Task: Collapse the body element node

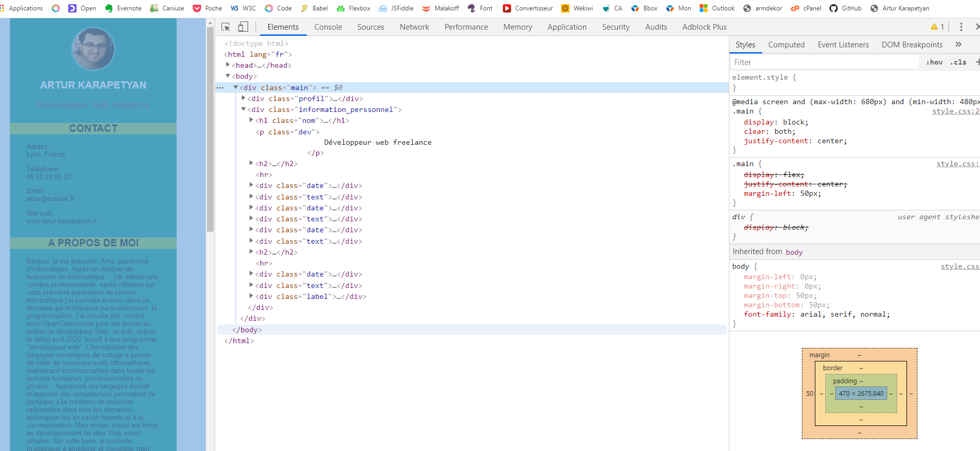Action: [x=228, y=76]
